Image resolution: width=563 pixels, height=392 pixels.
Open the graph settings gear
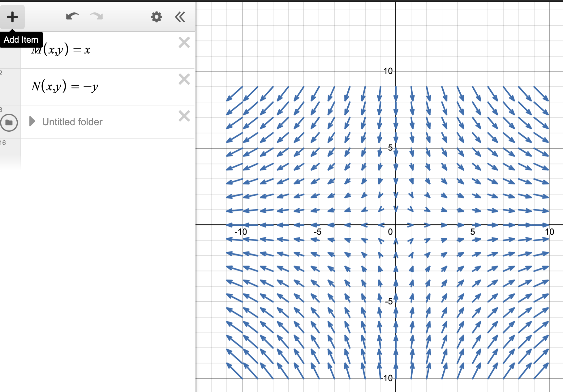156,17
